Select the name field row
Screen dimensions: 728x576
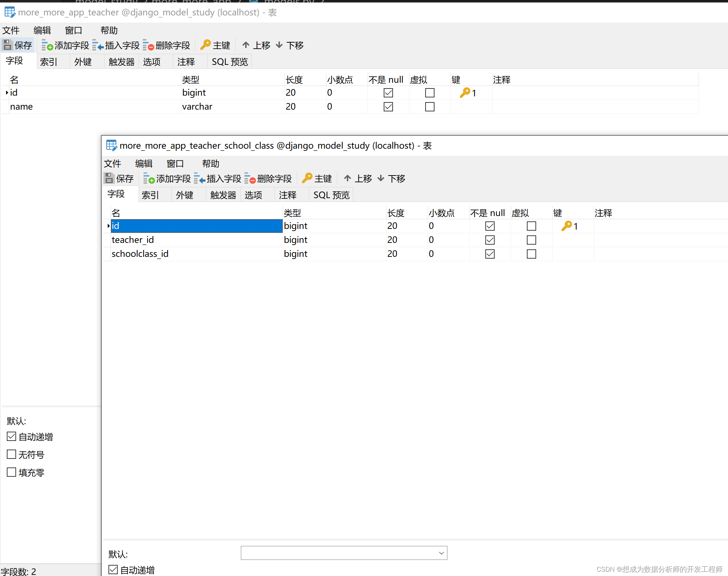(x=350, y=107)
